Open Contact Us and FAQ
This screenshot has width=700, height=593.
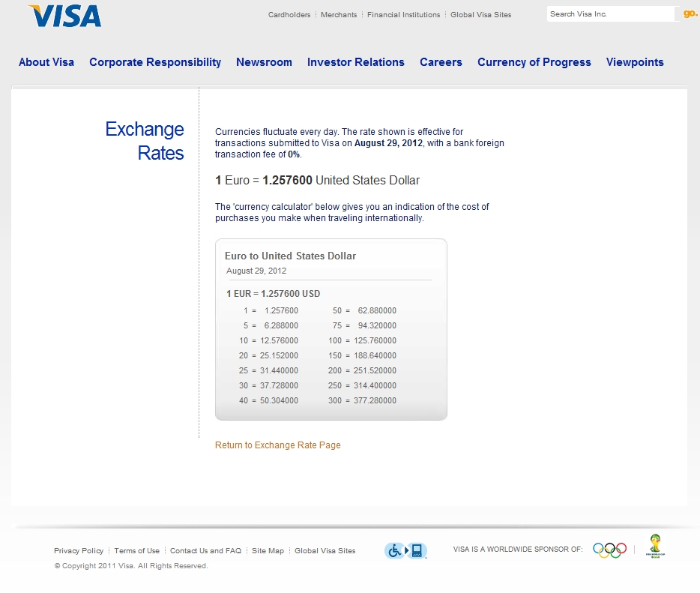(x=205, y=550)
